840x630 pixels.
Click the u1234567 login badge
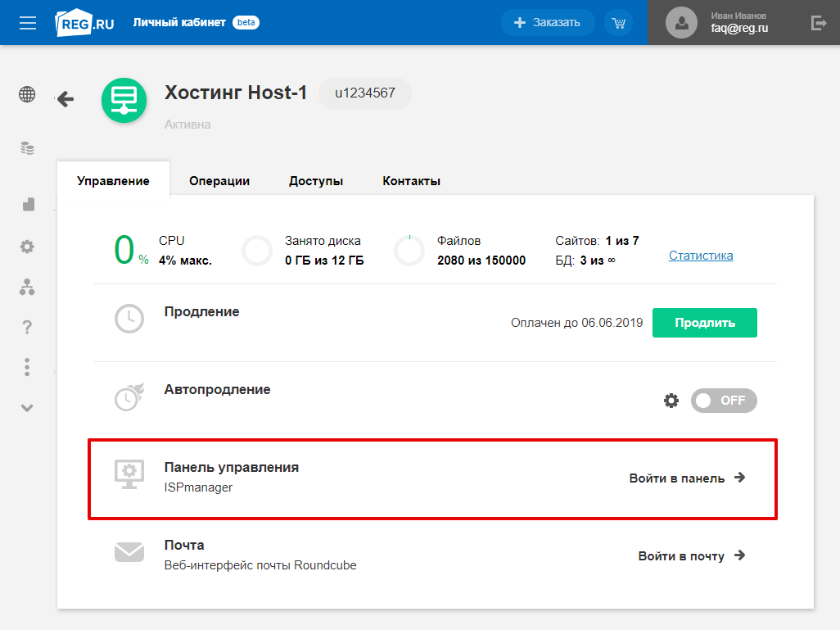pyautogui.click(x=365, y=93)
